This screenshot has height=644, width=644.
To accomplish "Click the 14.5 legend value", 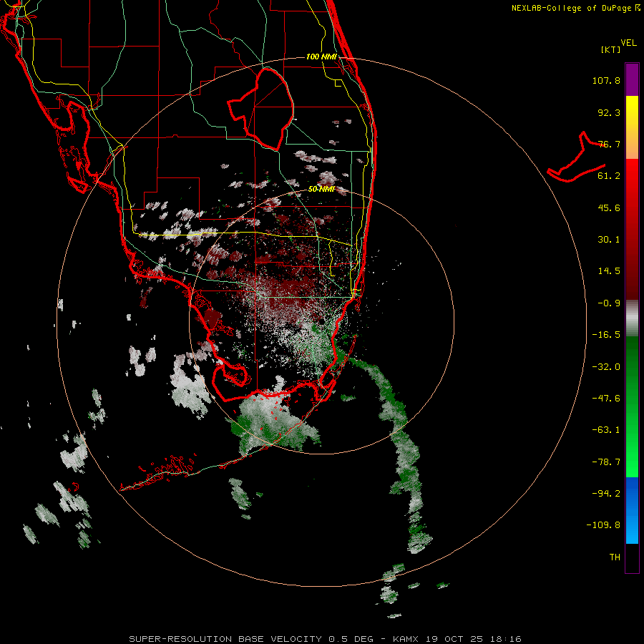I will tap(609, 271).
